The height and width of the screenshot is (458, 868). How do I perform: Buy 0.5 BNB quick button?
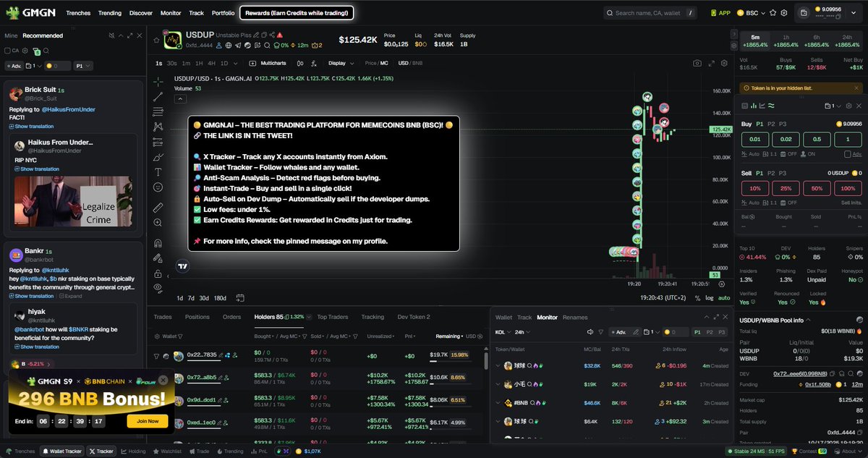[817, 140]
